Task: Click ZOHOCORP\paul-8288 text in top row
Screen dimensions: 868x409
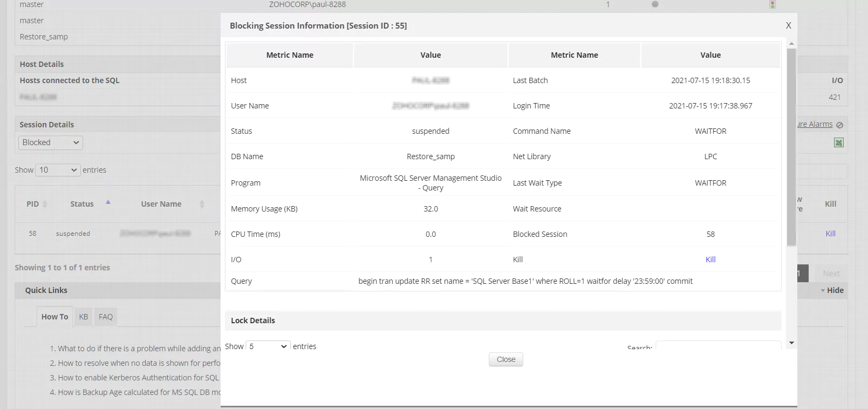Action: tap(307, 4)
